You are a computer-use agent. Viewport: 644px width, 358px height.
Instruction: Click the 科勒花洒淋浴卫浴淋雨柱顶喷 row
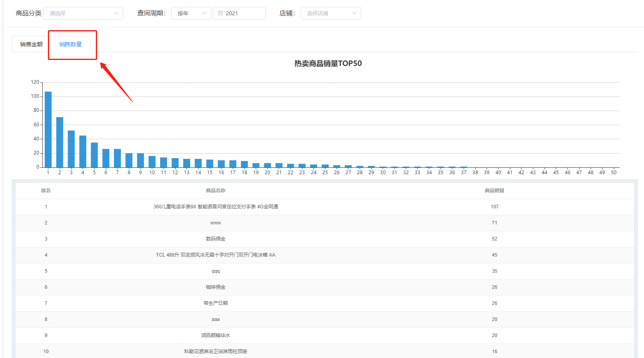(x=215, y=351)
